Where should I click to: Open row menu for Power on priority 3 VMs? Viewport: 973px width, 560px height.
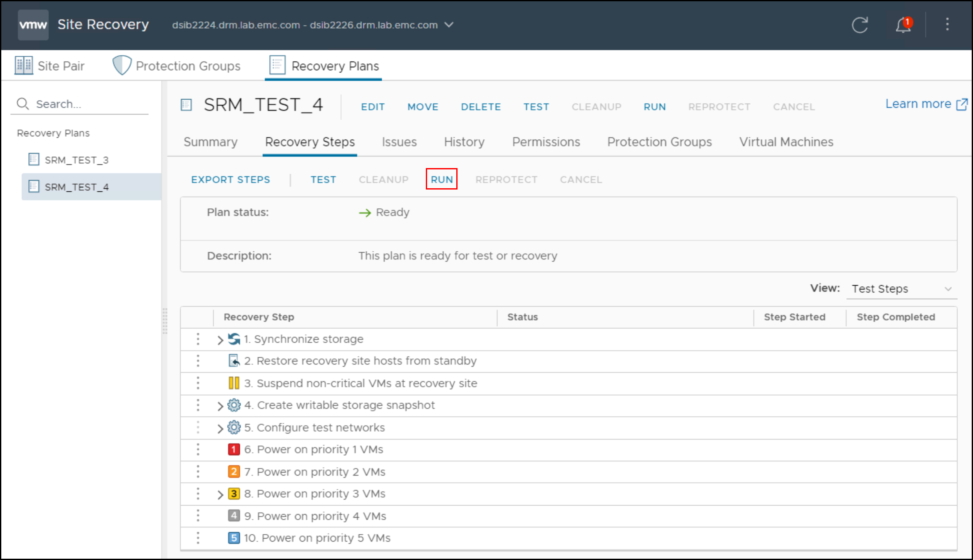point(198,494)
